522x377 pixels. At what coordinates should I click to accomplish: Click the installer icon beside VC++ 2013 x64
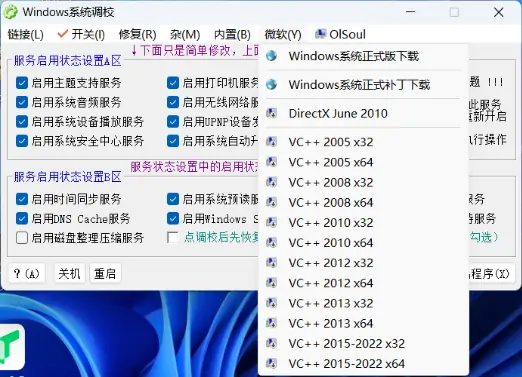click(x=271, y=323)
